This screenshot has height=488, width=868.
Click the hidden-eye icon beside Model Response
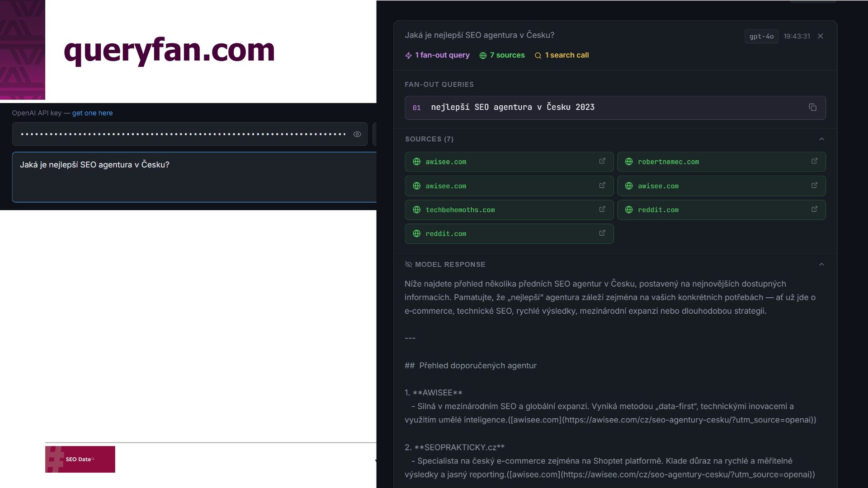408,264
